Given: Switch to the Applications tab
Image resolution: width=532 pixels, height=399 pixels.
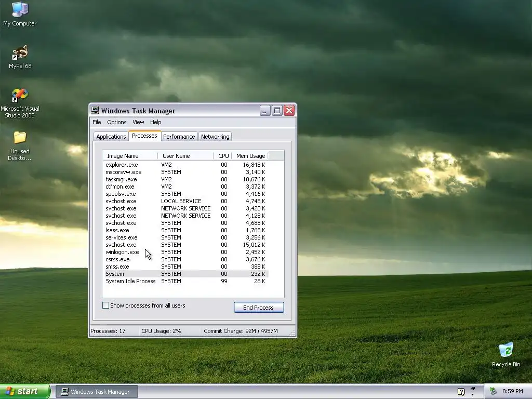Looking at the screenshot, I should pos(111,137).
